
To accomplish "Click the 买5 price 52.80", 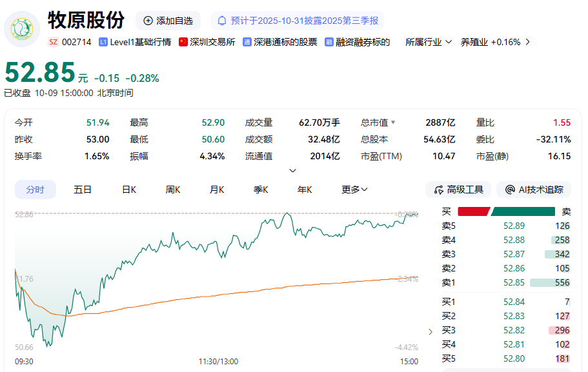I will (514, 359).
